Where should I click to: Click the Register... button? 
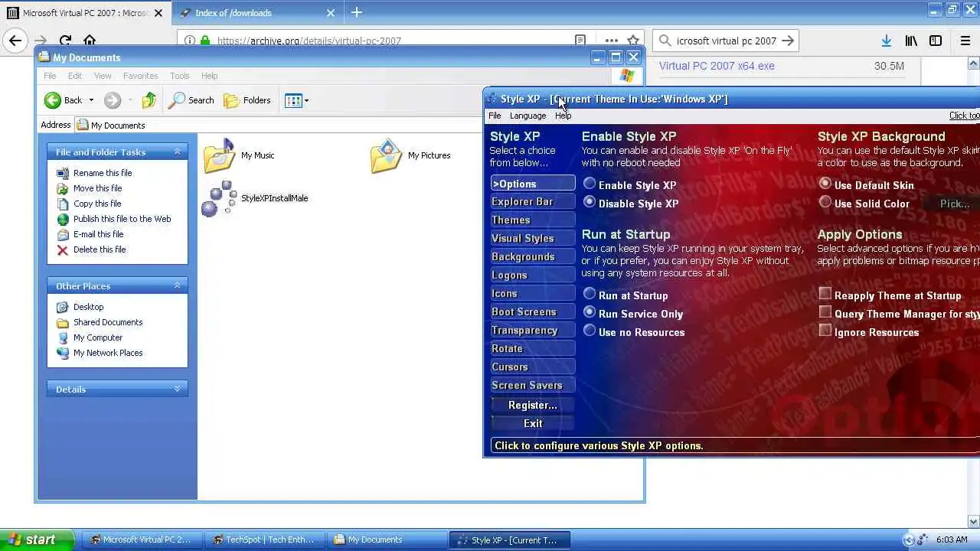pos(533,405)
